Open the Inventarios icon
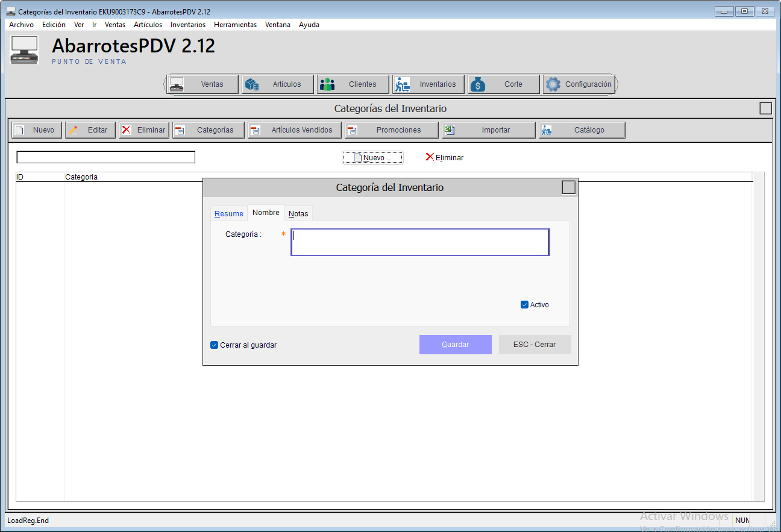 pyautogui.click(x=402, y=84)
